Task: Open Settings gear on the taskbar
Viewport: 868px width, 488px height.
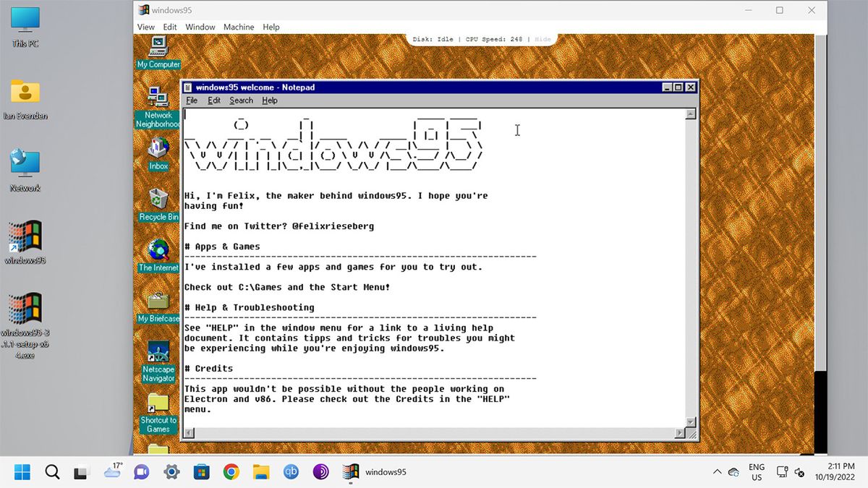Action: point(171,472)
